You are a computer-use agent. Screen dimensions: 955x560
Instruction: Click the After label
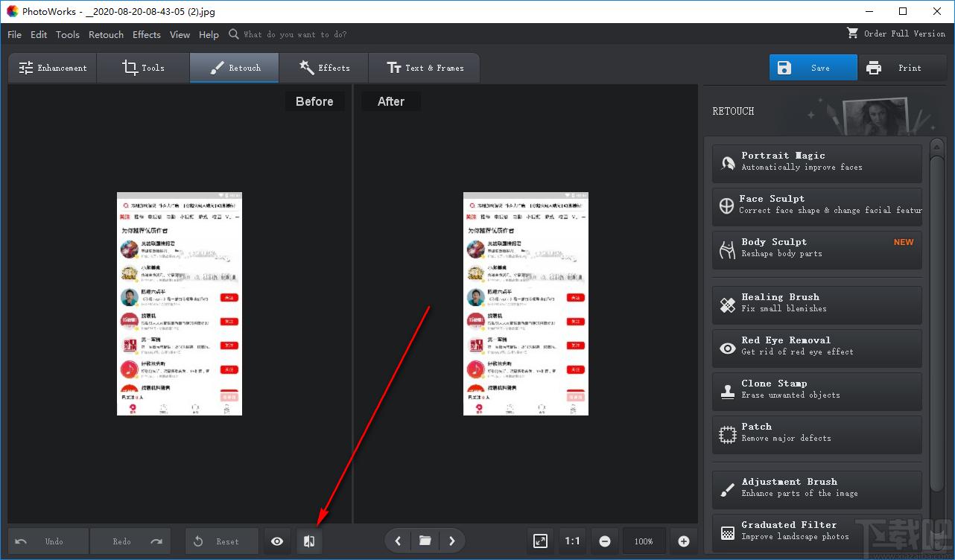(x=391, y=101)
